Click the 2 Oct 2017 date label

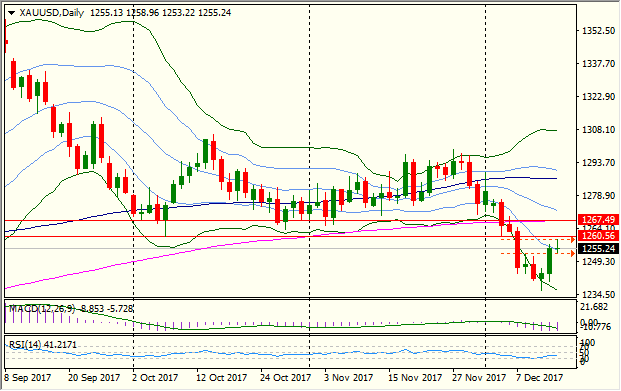(x=155, y=378)
